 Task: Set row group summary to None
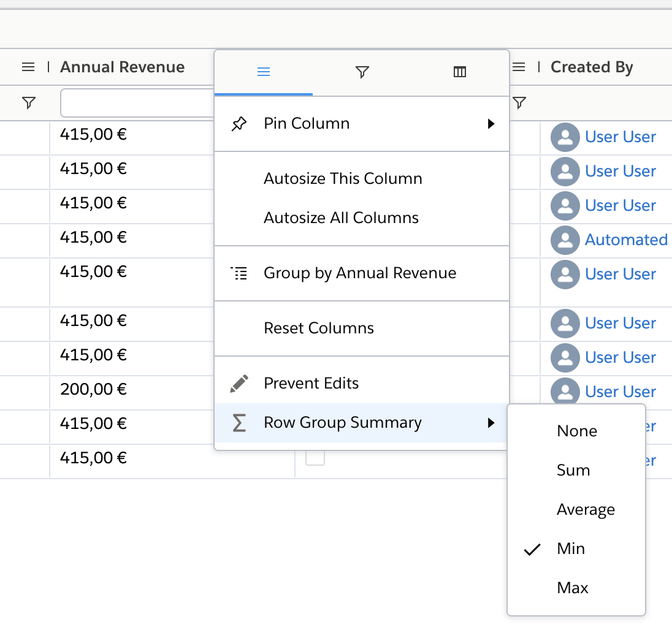(x=576, y=431)
